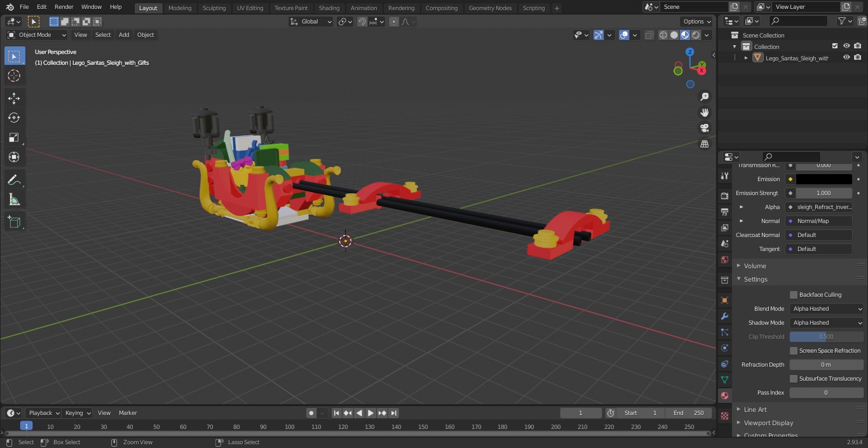The image size is (868, 448).
Task: Activate the Move tool
Action: 14,98
